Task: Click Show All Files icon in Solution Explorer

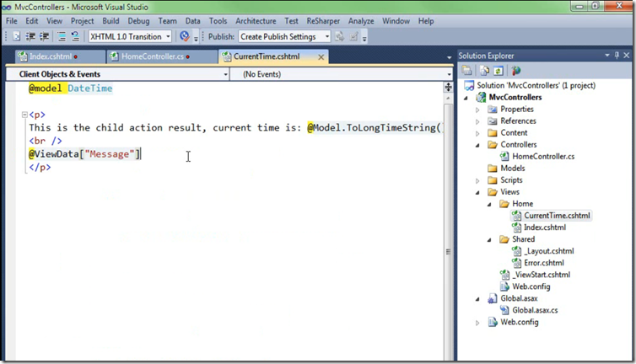Action: click(x=484, y=71)
